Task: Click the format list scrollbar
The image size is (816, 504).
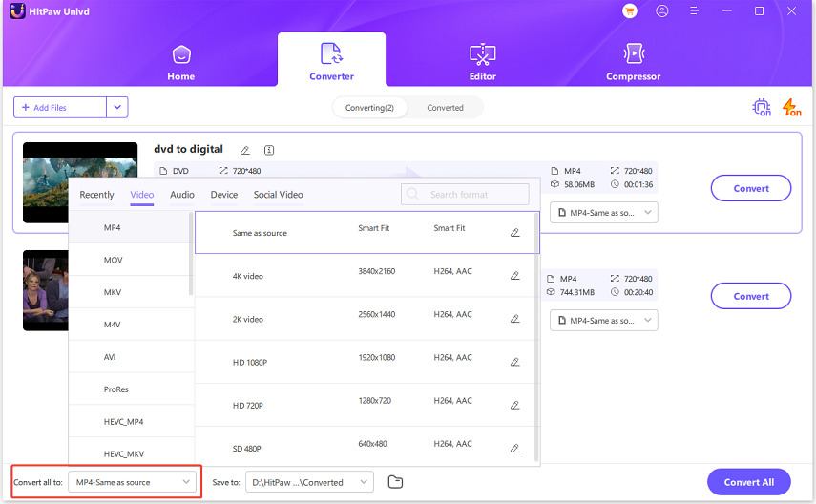Action: (x=191, y=254)
